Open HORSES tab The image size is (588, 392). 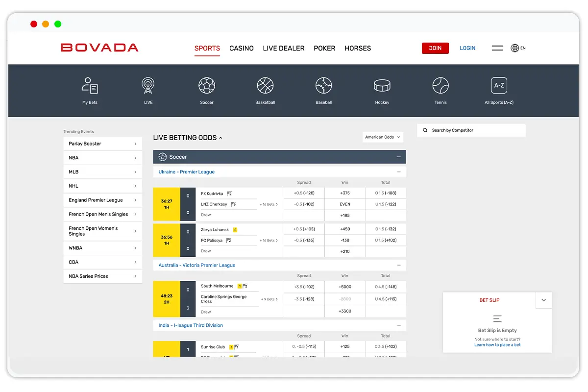(358, 48)
